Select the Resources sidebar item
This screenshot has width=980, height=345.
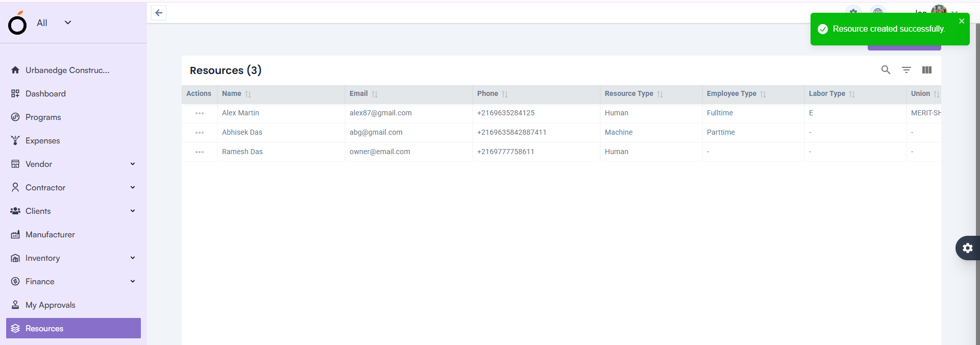pos(73,328)
